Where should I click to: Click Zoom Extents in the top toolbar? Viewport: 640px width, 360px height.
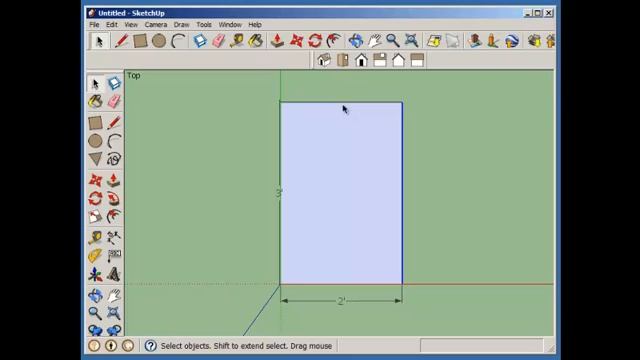(411, 41)
